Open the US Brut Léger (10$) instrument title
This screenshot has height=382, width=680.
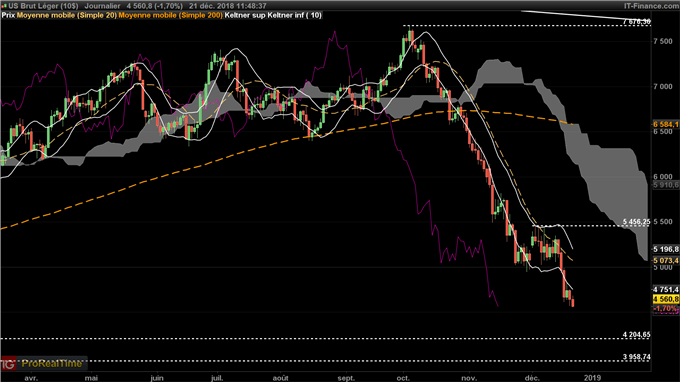pyautogui.click(x=43, y=6)
